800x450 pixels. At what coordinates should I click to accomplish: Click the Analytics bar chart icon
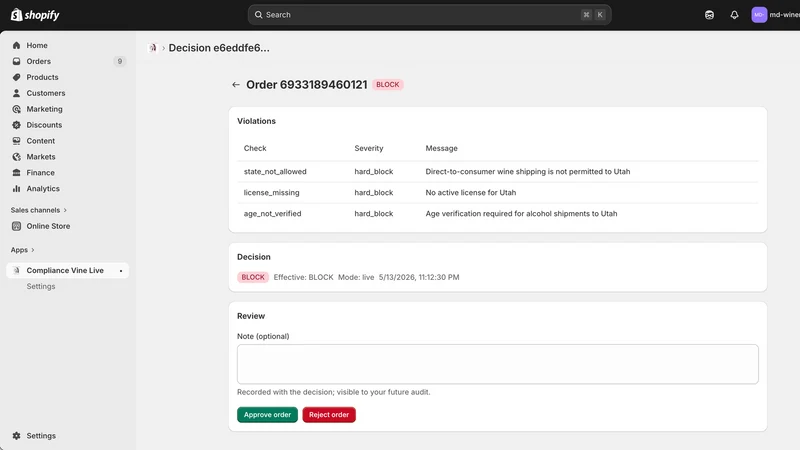[x=16, y=188]
